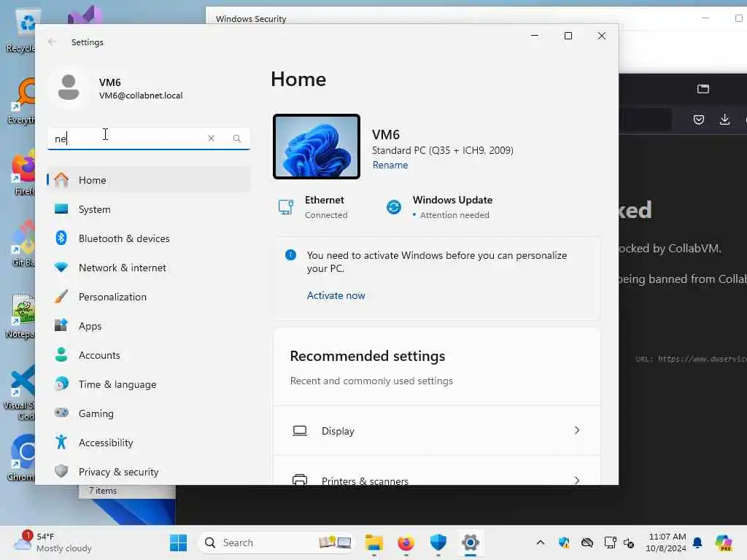Clear the settings search box text
747x560 pixels.
[x=211, y=138]
